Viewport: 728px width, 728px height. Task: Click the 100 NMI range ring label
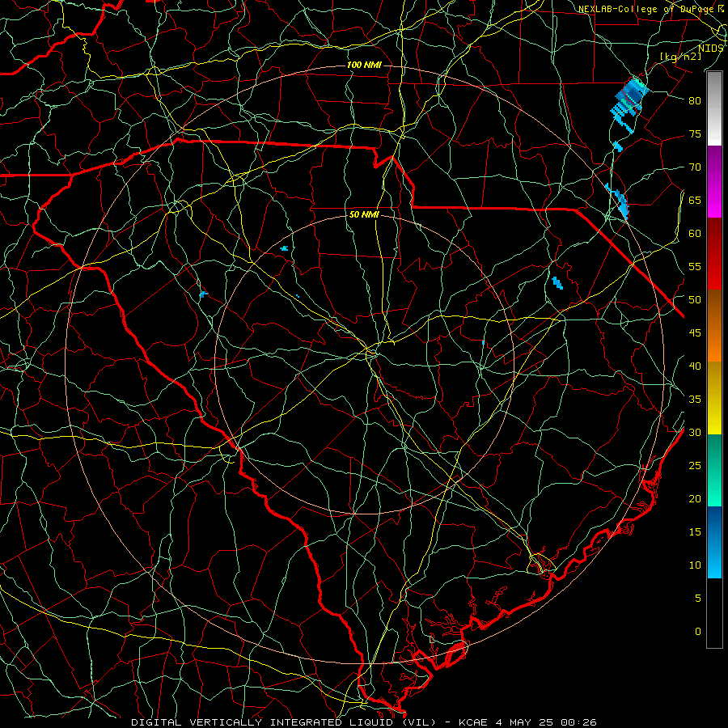coord(364,65)
